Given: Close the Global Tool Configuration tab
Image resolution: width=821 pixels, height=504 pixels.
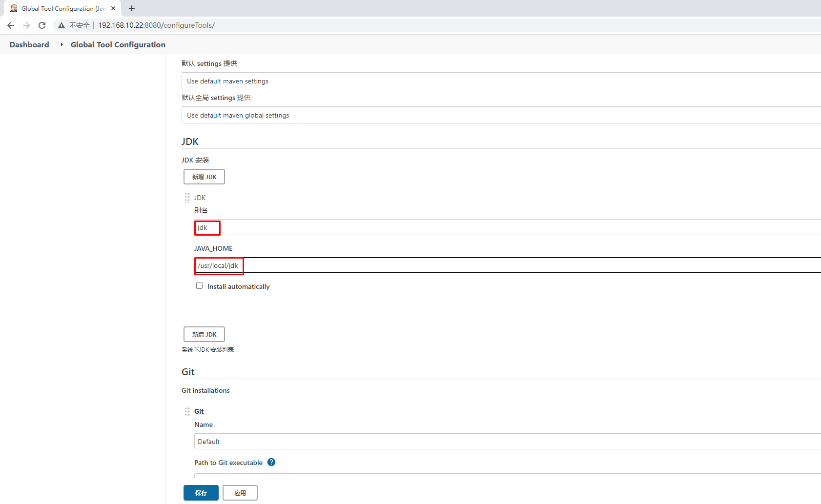Looking at the screenshot, I should click(x=113, y=8).
